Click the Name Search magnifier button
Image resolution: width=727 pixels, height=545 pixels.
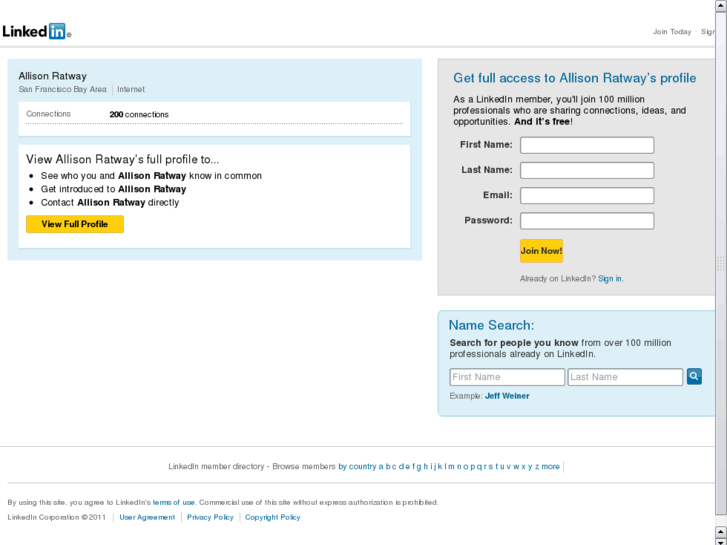point(694,376)
